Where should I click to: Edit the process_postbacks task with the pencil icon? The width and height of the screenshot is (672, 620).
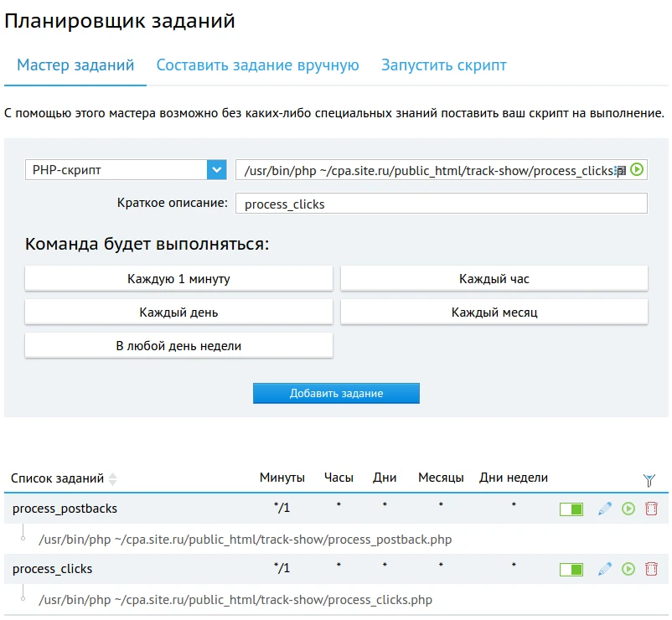click(604, 509)
